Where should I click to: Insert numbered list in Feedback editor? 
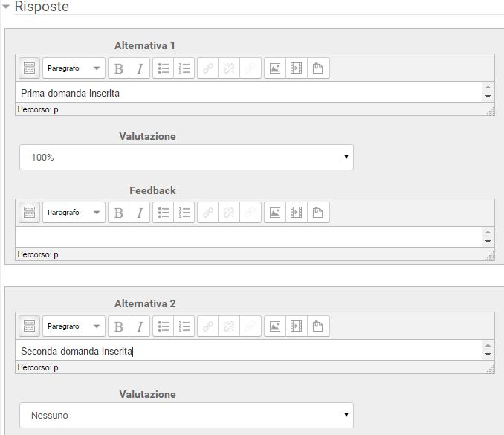[184, 213]
